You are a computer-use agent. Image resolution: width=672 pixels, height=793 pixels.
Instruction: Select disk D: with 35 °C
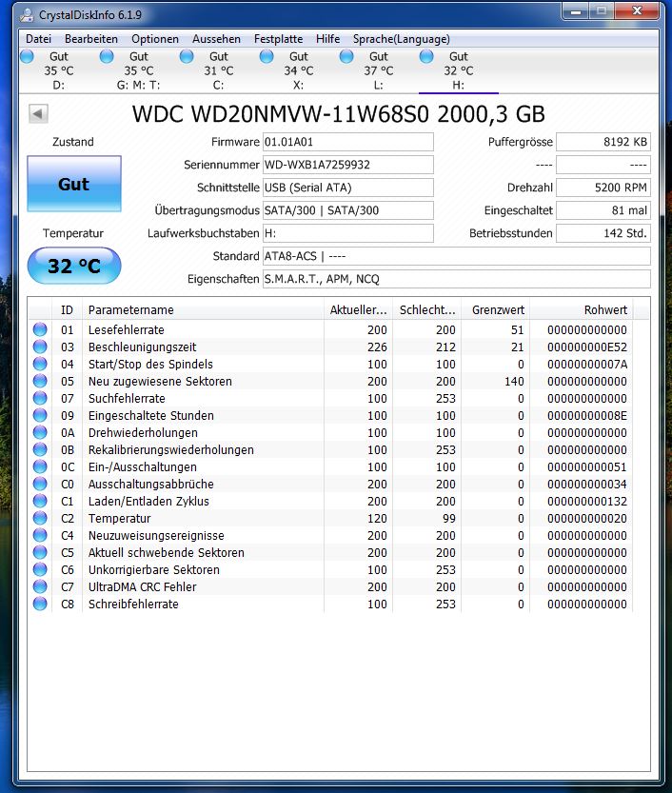click(59, 70)
